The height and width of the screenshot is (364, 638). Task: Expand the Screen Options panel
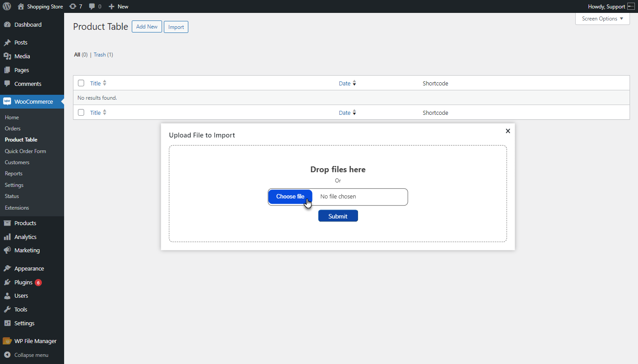tap(602, 19)
